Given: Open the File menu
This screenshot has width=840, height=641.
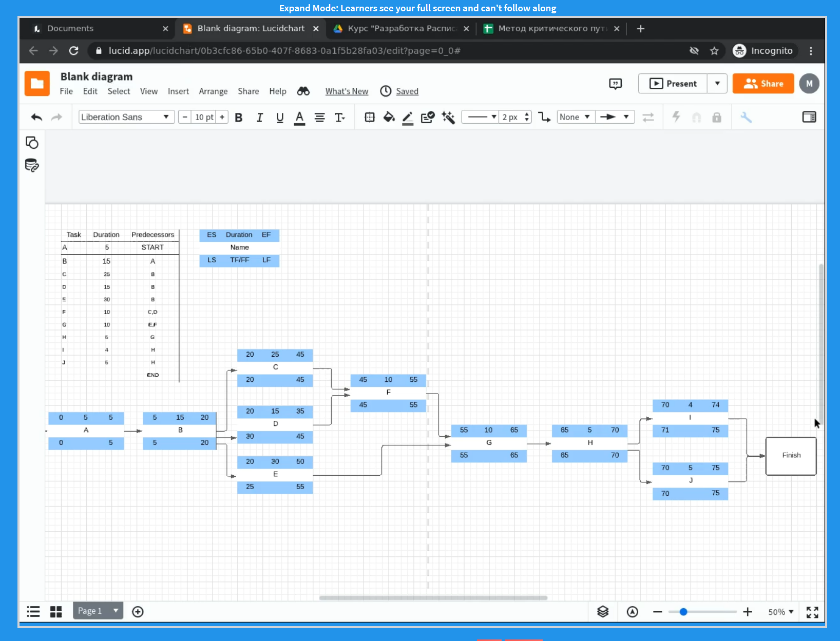Looking at the screenshot, I should point(66,91).
